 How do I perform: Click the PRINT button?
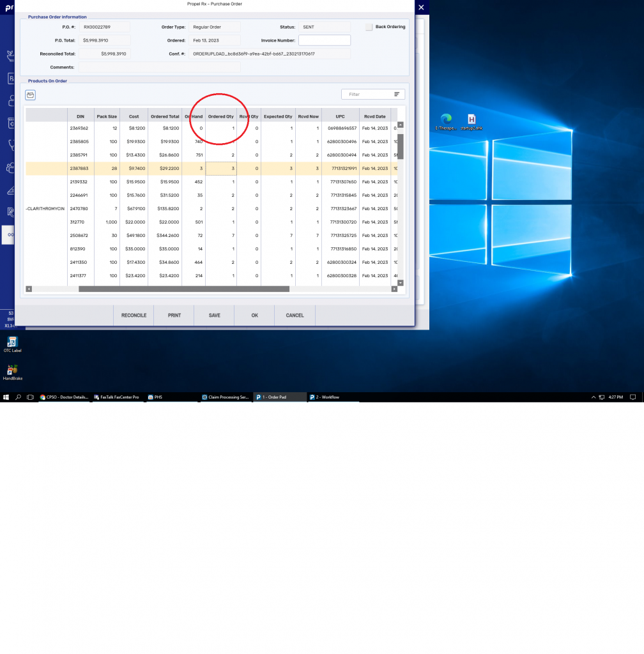(x=174, y=316)
